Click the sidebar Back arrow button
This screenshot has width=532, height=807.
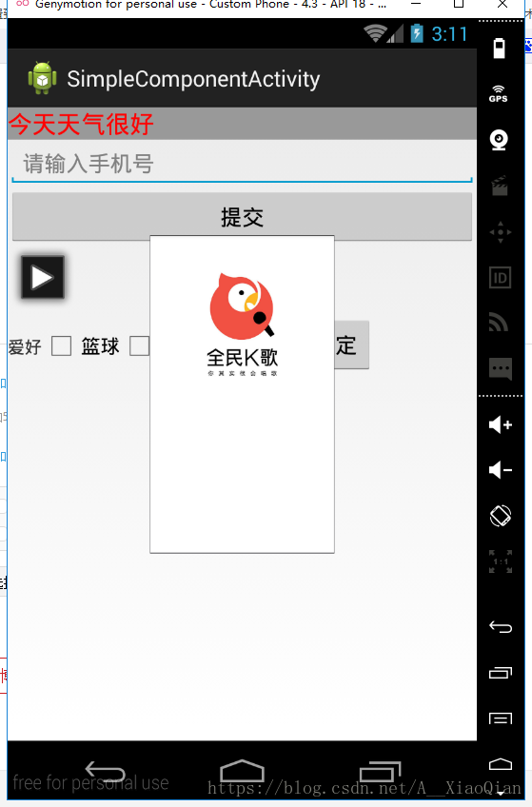(500, 626)
